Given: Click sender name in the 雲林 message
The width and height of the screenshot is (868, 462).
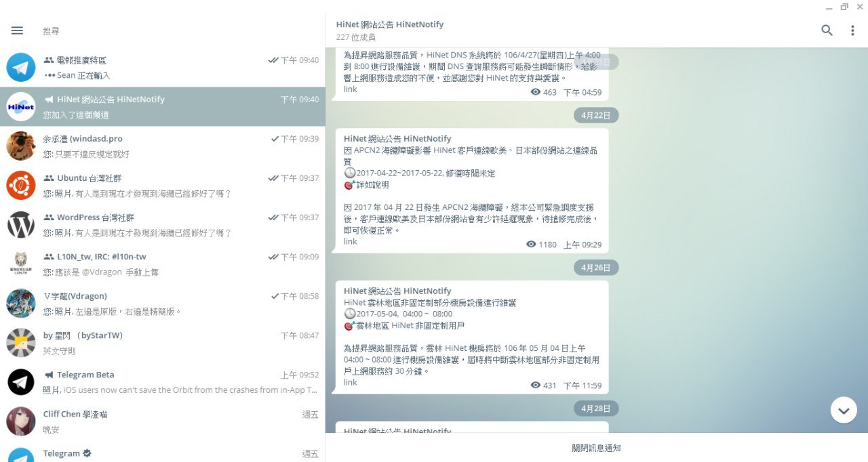Looking at the screenshot, I should coord(397,291).
